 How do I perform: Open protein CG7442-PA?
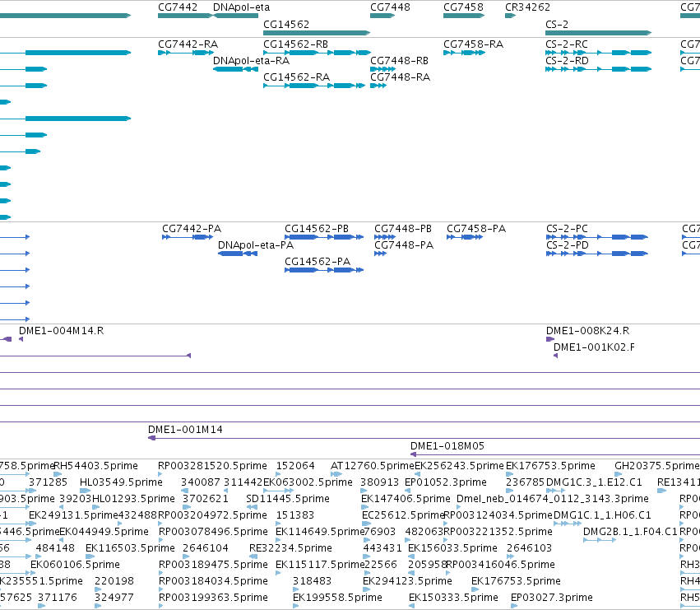pos(192,229)
